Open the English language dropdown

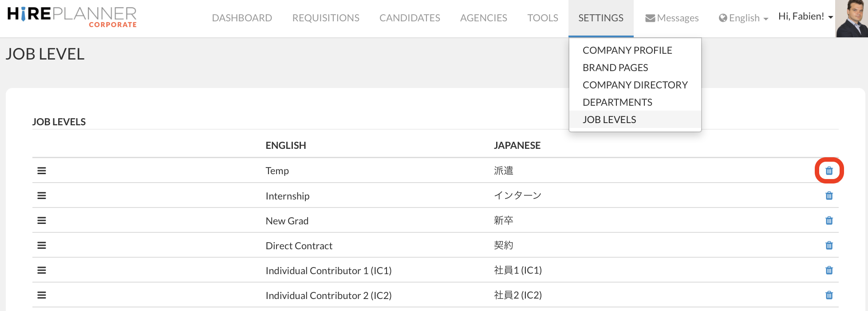pos(744,18)
